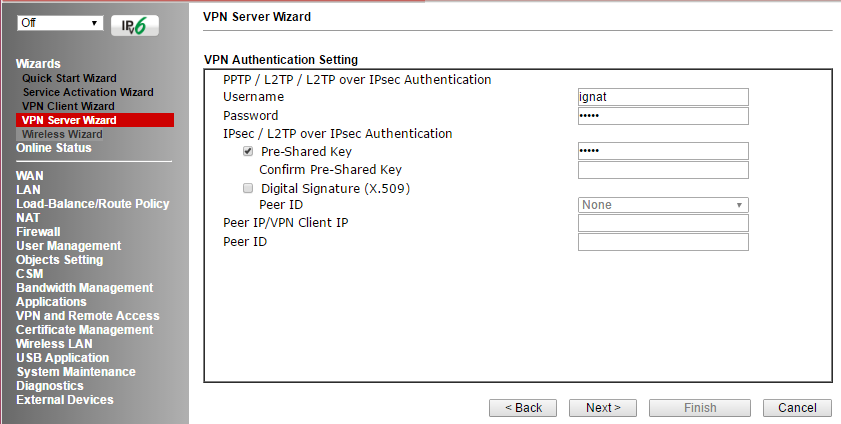841x424 pixels.
Task: Open the Firewall menu
Action: point(38,232)
